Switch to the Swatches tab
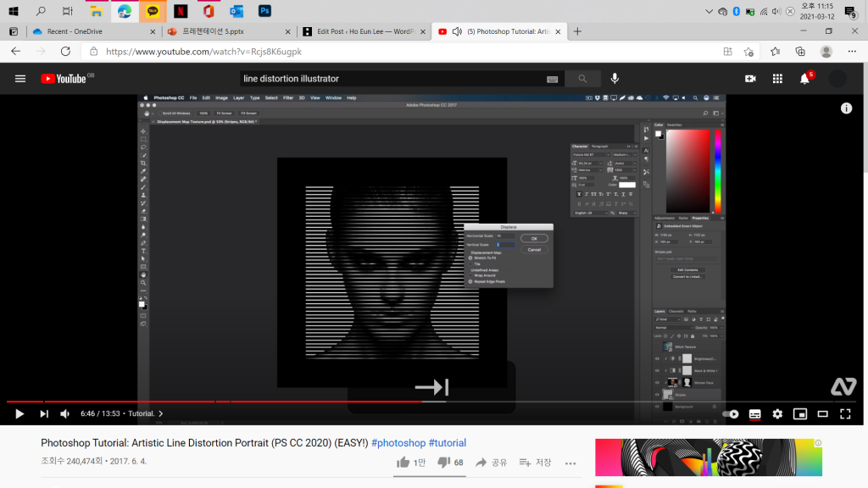The image size is (868, 488). [674, 125]
